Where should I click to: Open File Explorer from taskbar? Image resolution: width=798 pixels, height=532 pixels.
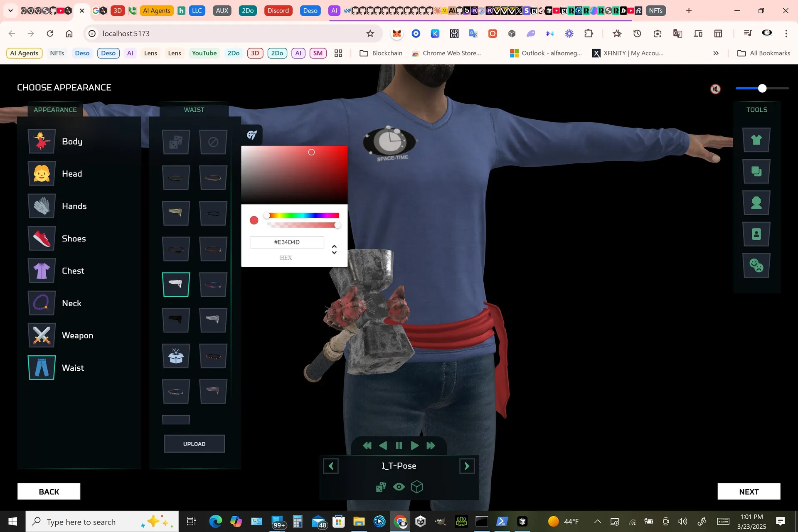(359, 521)
